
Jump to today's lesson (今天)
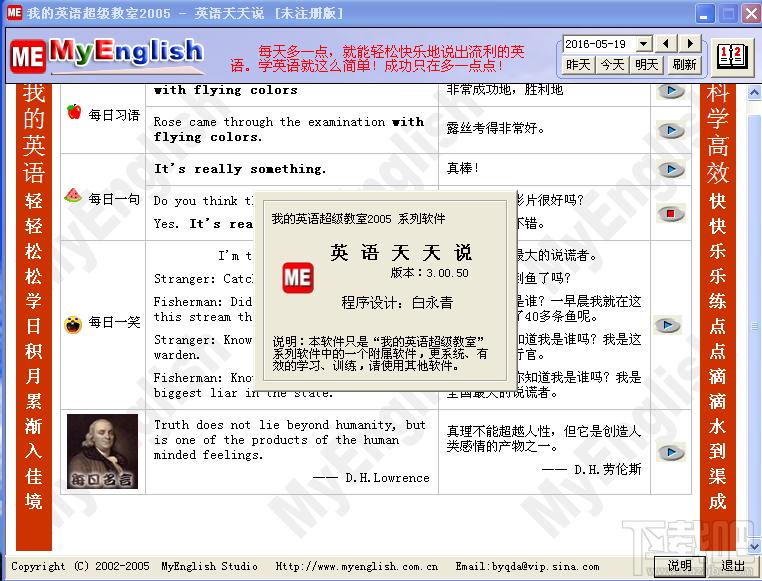(612, 64)
